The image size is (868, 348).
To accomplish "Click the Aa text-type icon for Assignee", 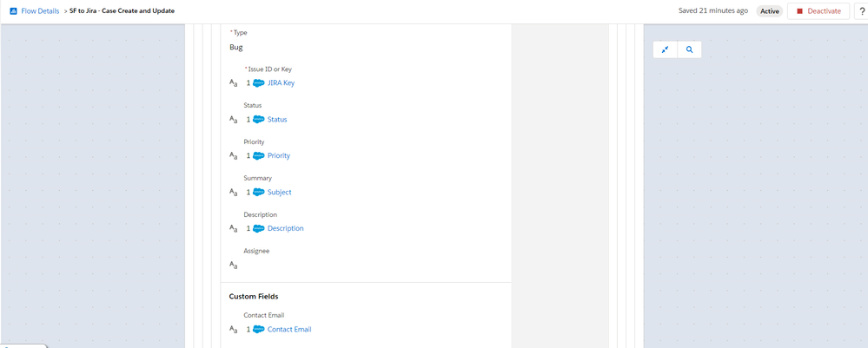I will pyautogui.click(x=234, y=266).
